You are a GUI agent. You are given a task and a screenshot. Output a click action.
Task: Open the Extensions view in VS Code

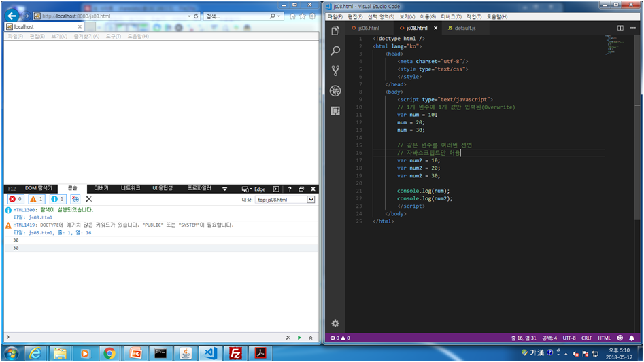click(335, 111)
